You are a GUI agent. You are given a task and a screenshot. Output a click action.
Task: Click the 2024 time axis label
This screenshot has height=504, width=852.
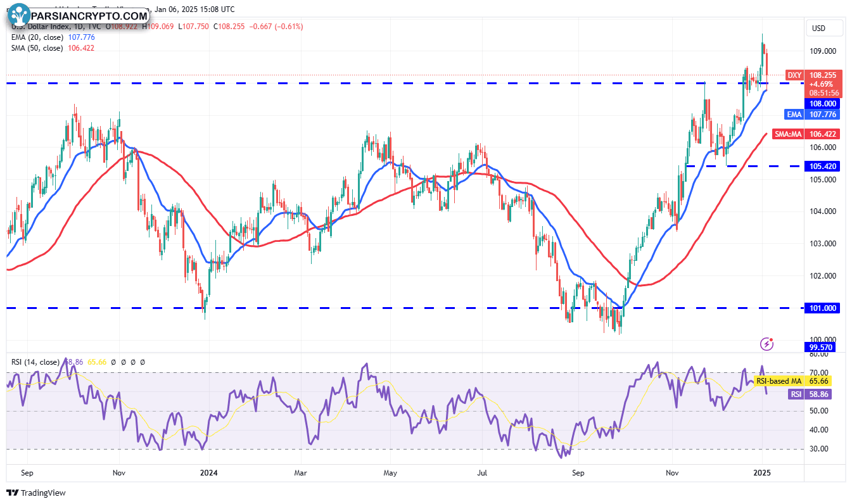(x=208, y=472)
